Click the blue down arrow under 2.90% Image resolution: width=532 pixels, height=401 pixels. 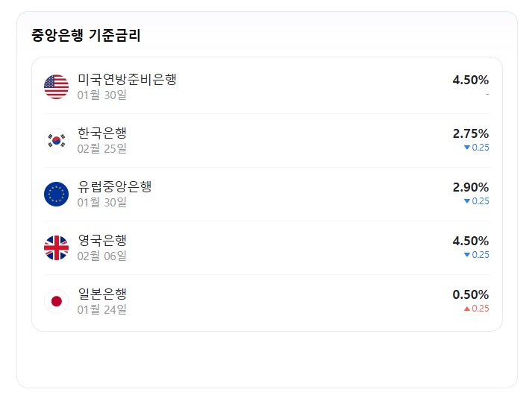[x=467, y=201]
